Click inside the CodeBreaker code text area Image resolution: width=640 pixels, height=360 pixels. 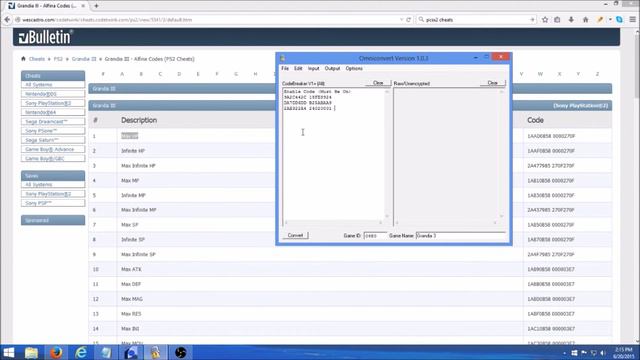[x=333, y=154]
